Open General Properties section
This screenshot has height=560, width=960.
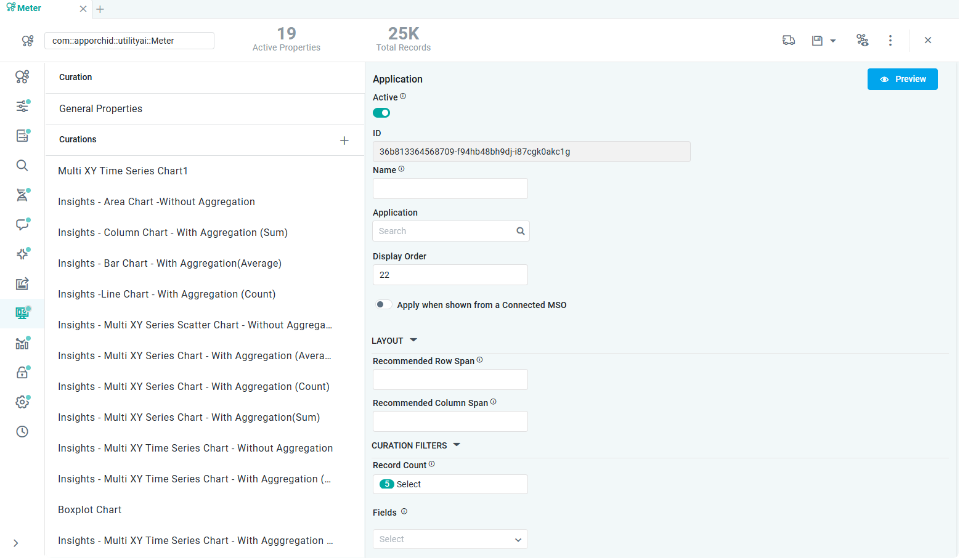(x=100, y=109)
